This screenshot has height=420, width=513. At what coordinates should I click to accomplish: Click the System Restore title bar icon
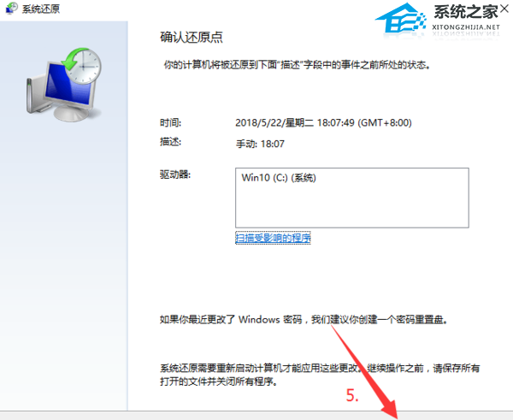tap(12, 9)
